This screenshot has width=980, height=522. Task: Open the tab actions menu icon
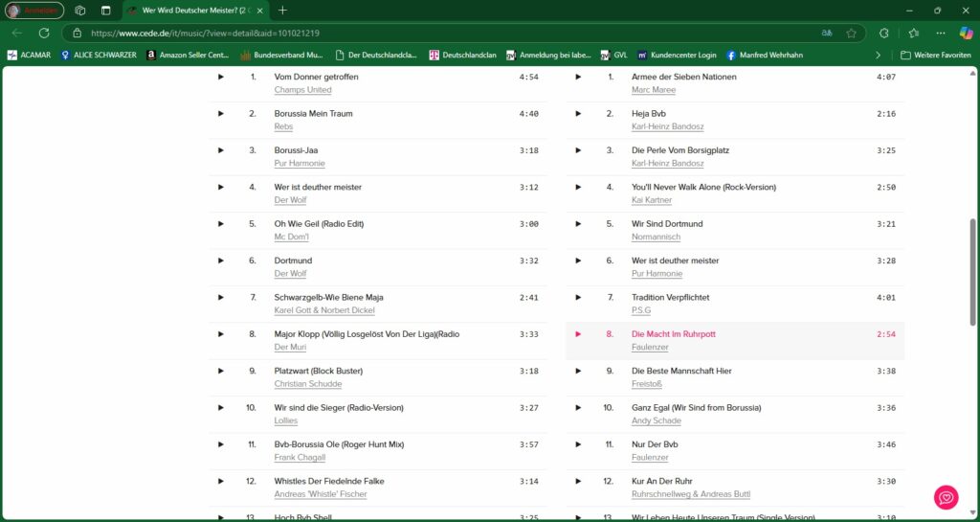coord(105,11)
